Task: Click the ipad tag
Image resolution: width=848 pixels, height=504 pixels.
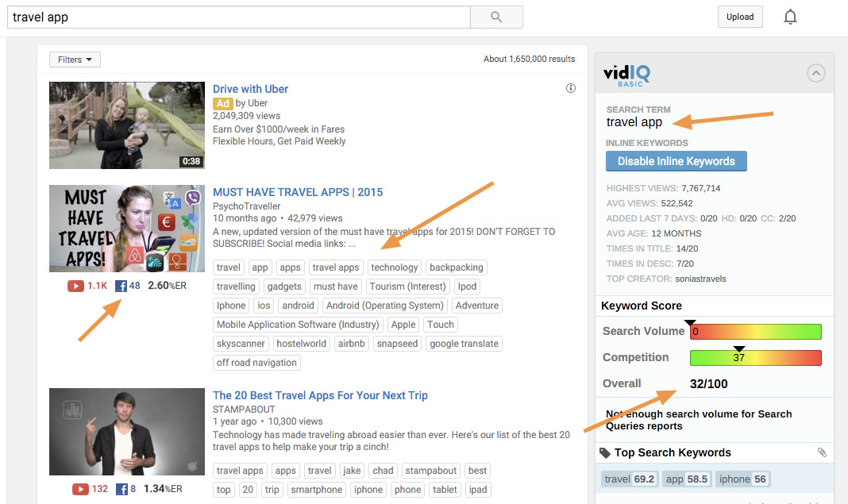Action: 478,490
